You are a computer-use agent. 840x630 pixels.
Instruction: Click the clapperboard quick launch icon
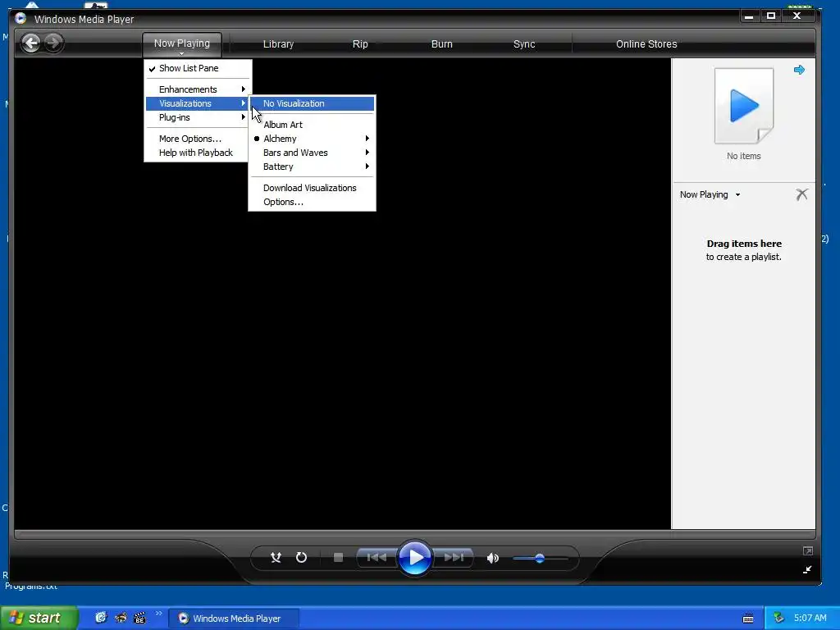139,618
